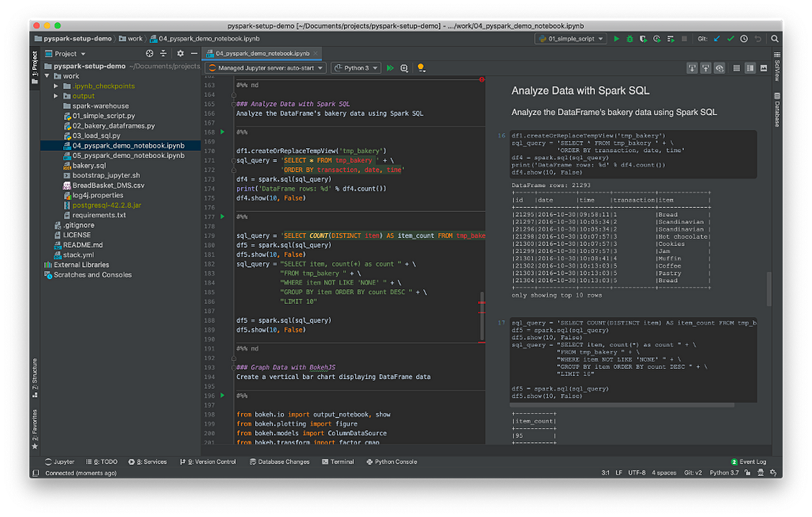The image size is (812, 517).
Task: Expand the .ipynb_checkpoints folder
Action: [x=56, y=86]
